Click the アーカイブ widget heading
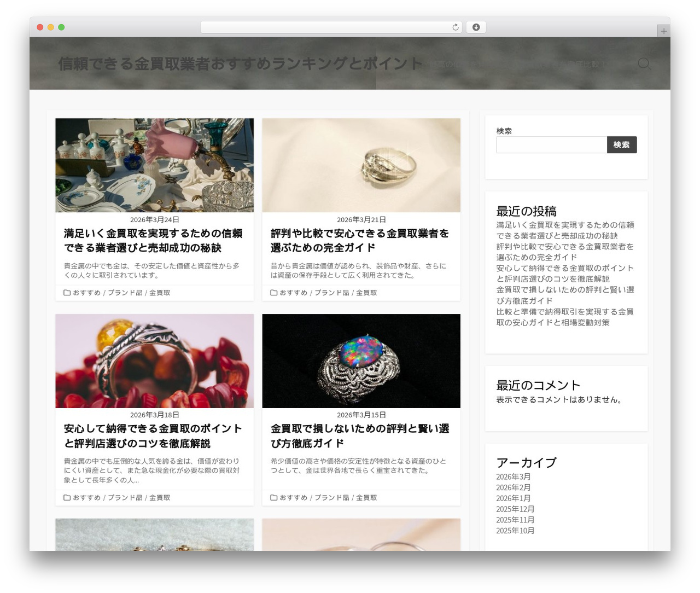 (x=526, y=463)
